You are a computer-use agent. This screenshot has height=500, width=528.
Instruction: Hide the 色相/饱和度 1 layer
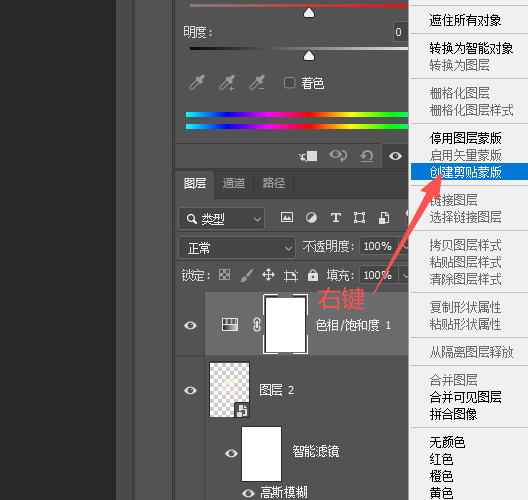point(190,325)
